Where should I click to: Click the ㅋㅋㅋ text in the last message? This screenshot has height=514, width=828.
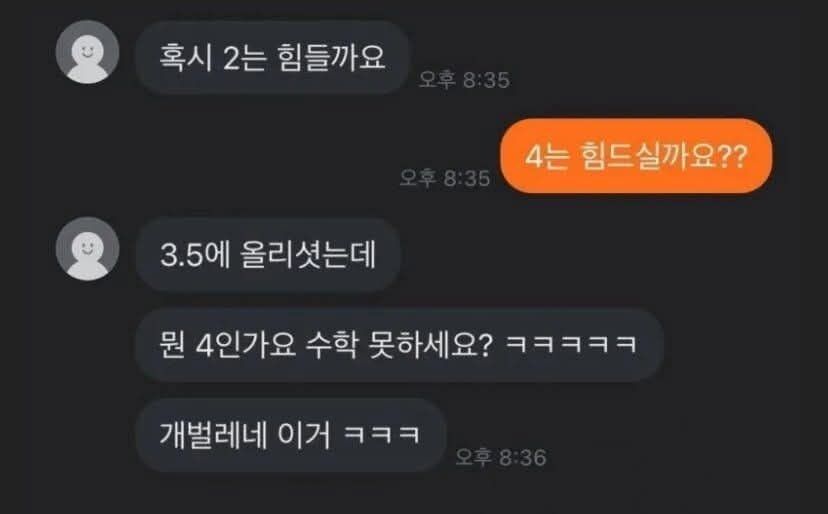382,435
